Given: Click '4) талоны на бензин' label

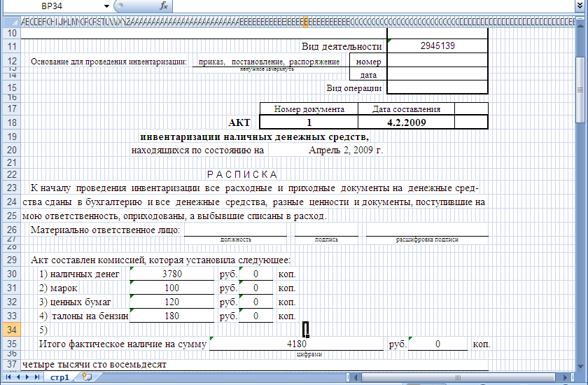Looking at the screenshot, I should (x=83, y=316).
